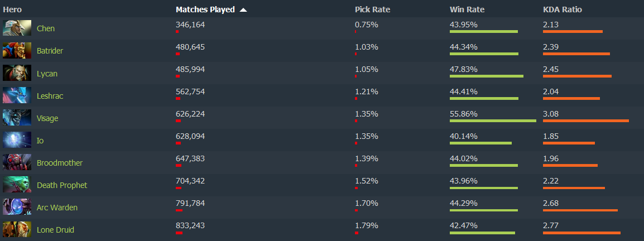Click the Leshrac hero portrait icon

[x=17, y=95]
